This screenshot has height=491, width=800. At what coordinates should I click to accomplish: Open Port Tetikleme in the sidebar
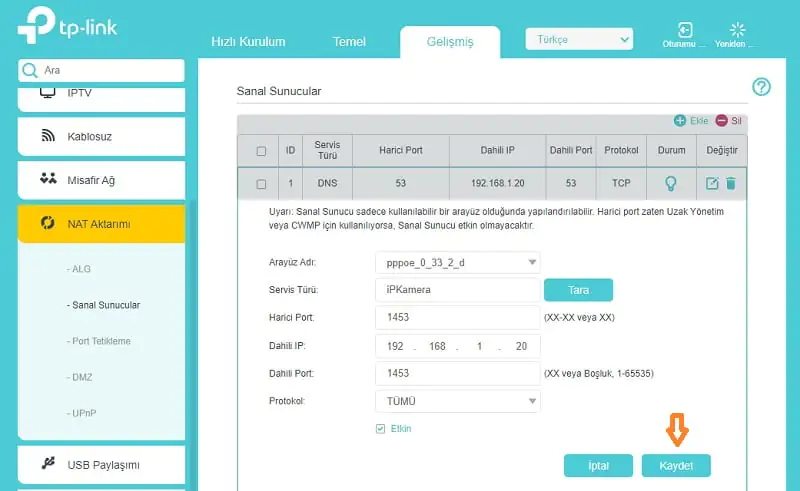coord(100,341)
